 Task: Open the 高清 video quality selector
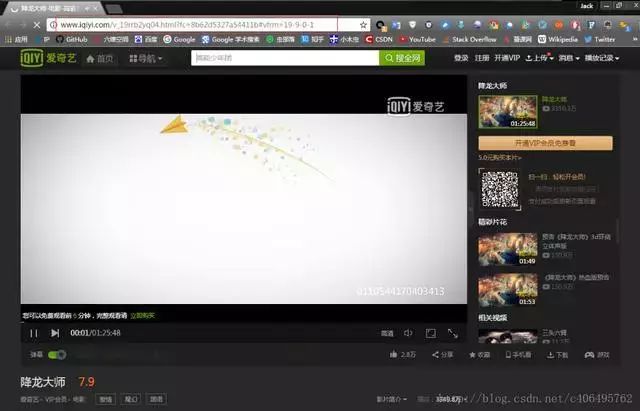click(x=387, y=333)
